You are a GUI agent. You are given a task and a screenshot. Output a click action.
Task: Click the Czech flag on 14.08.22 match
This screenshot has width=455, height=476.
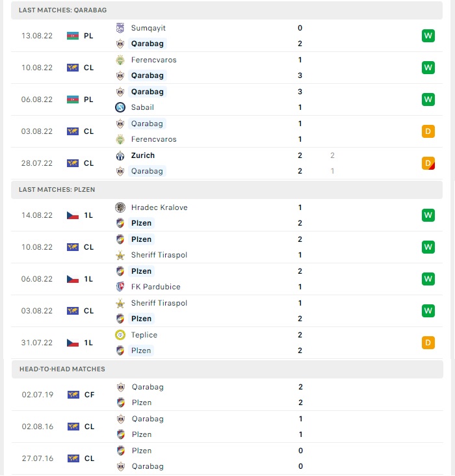pyautogui.click(x=73, y=215)
